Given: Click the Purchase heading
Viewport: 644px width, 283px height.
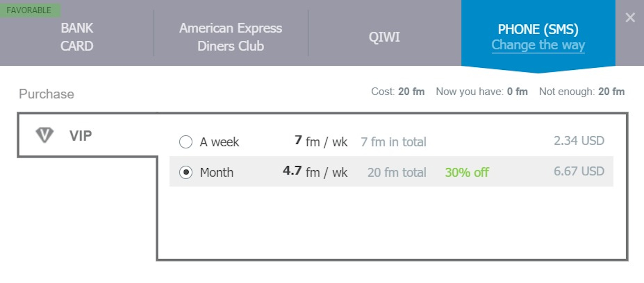Looking at the screenshot, I should (x=46, y=94).
